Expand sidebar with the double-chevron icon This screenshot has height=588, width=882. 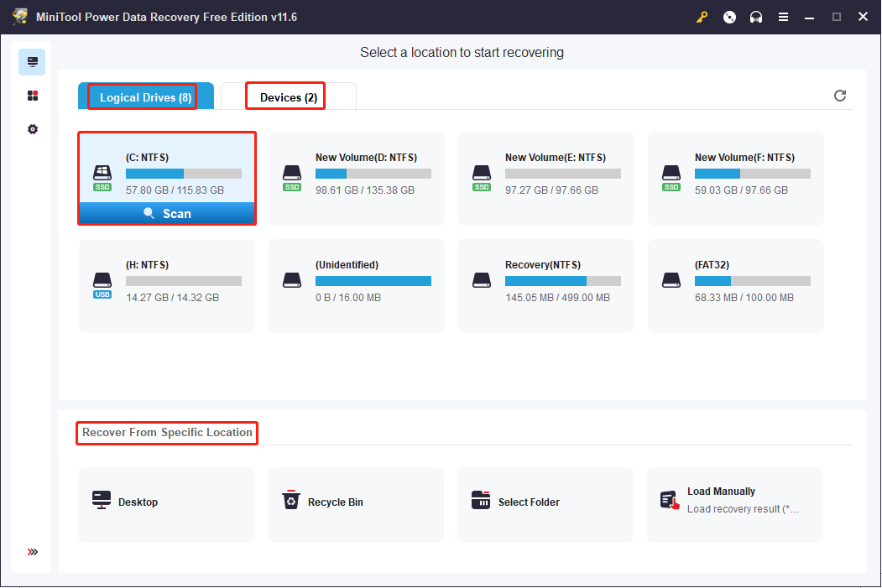(33, 551)
